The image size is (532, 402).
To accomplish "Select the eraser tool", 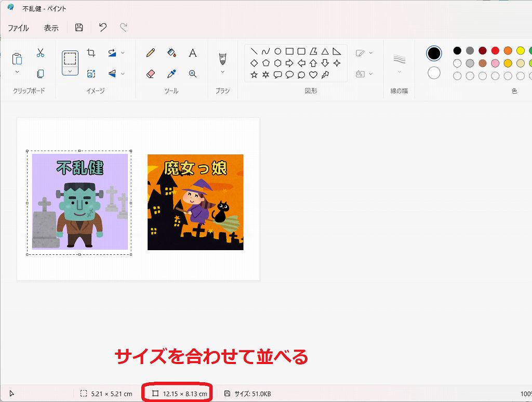I will [x=151, y=74].
